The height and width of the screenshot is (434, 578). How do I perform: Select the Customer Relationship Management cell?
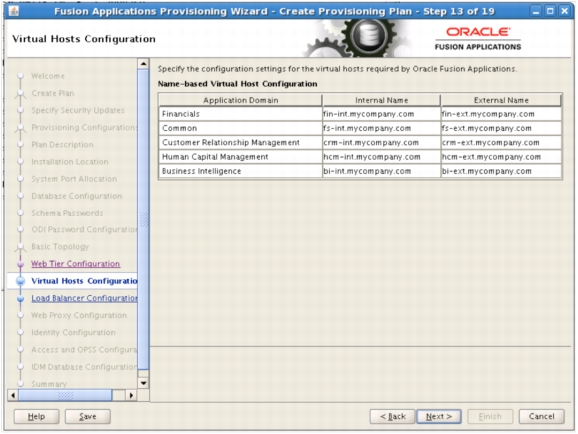240,142
